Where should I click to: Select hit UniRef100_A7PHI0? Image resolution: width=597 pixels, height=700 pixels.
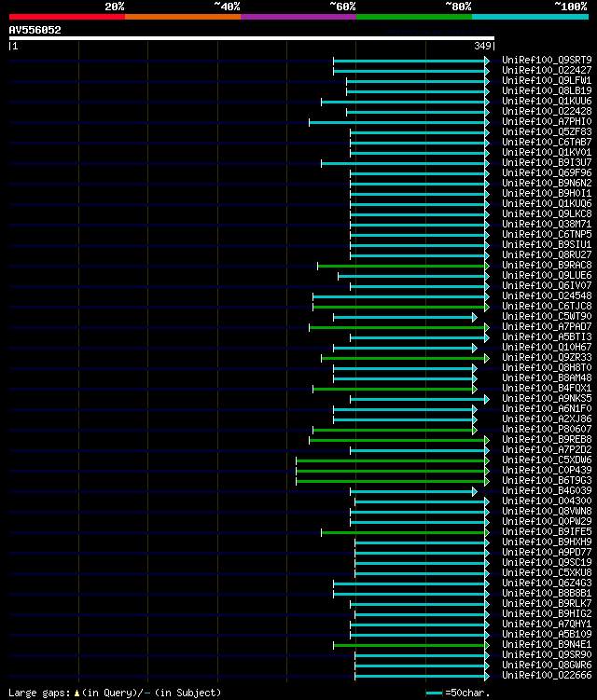pyautogui.click(x=547, y=121)
